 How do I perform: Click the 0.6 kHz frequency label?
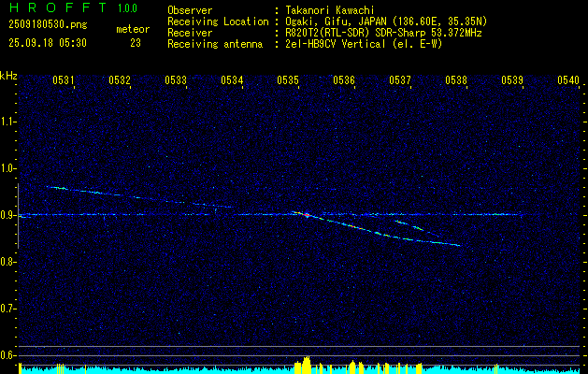coord(8,355)
